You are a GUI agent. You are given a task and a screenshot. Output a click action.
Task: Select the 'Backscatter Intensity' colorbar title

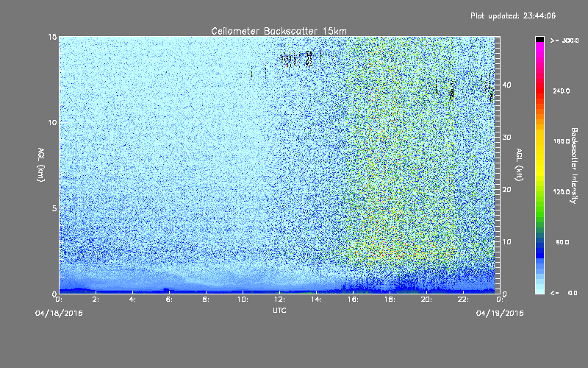click(574, 166)
